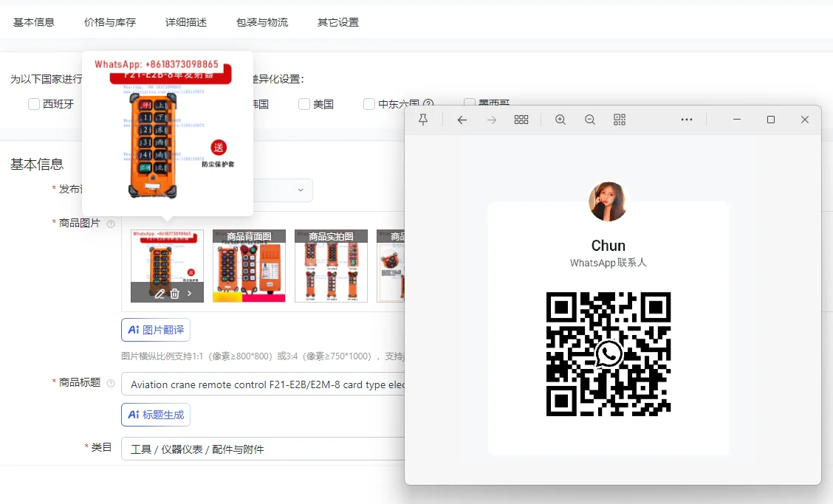Move first product image to the right
The height and width of the screenshot is (504, 833).
pos(189,293)
